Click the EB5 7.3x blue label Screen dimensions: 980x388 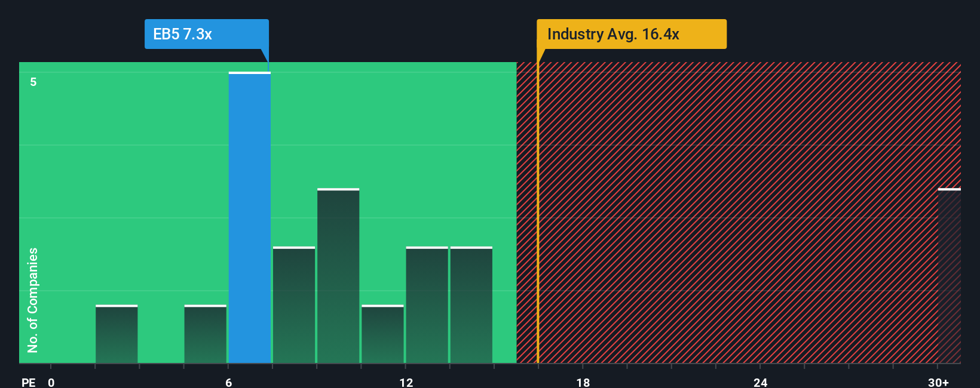(206, 34)
